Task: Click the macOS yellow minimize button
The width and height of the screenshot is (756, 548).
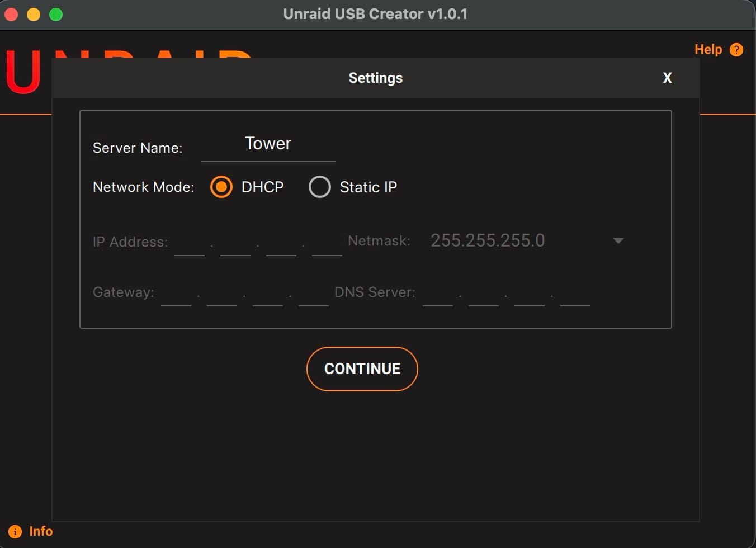Action: 34,15
